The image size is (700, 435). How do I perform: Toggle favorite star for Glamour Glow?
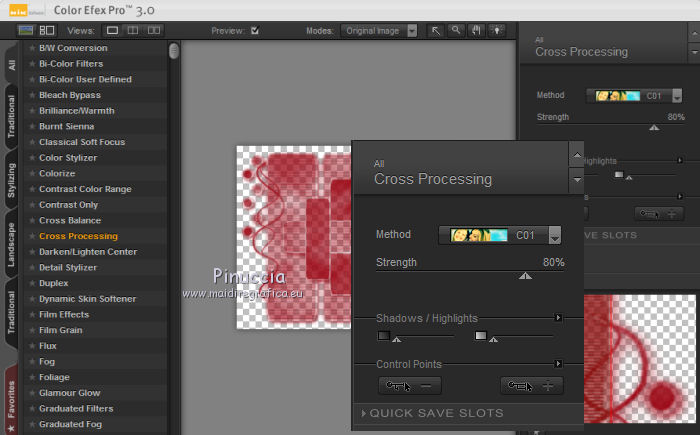tap(32, 393)
